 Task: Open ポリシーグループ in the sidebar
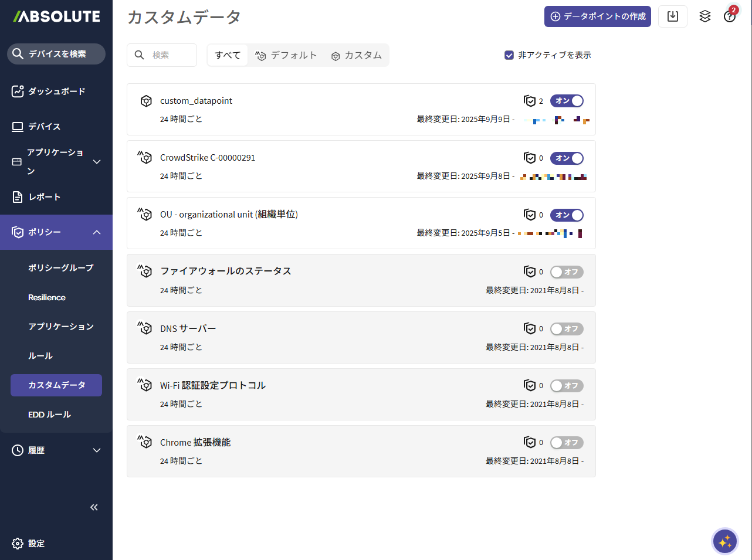60,267
